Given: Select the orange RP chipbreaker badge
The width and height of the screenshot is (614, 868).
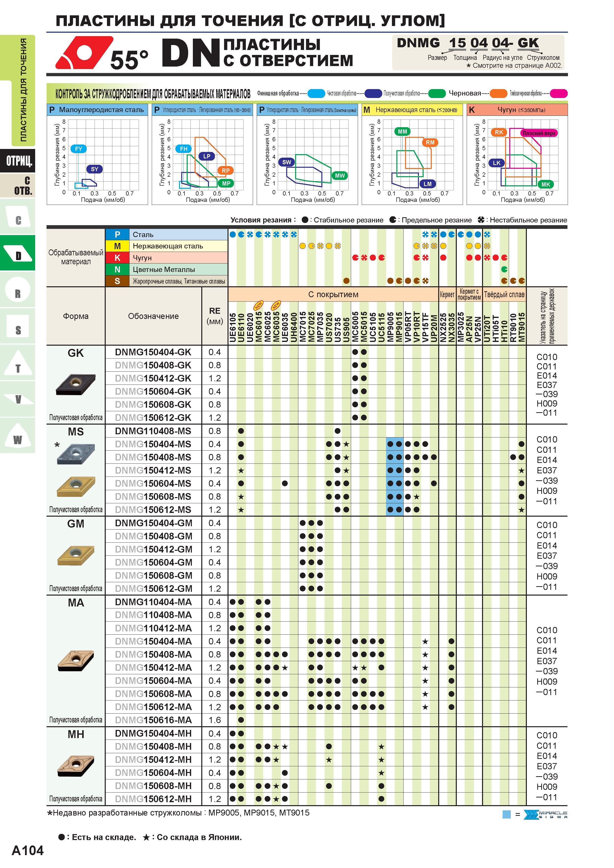Looking at the screenshot, I should 226,170.
